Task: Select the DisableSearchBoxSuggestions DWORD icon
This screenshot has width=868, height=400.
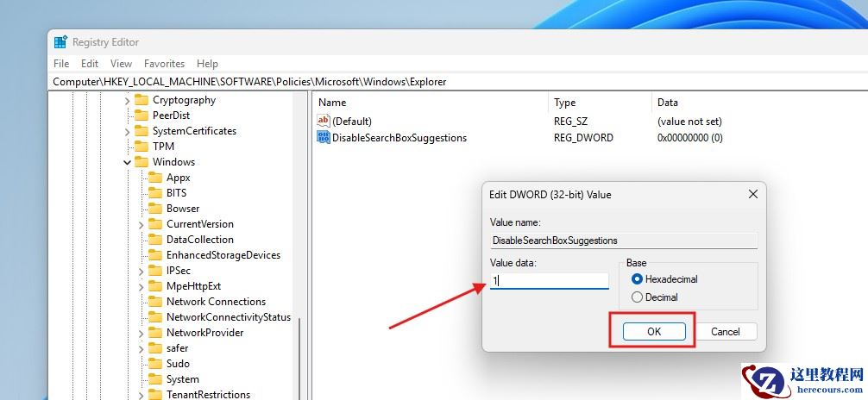Action: click(x=323, y=137)
